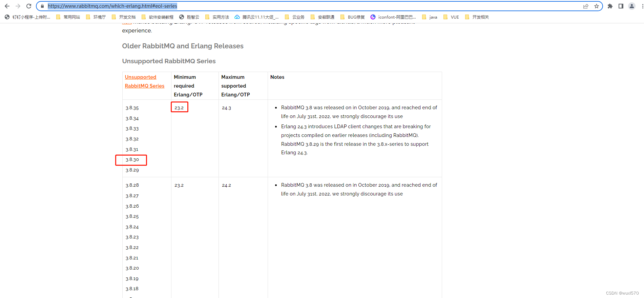Bookmark this page with star icon
Viewport: 644px width, 298px height.
(x=597, y=6)
